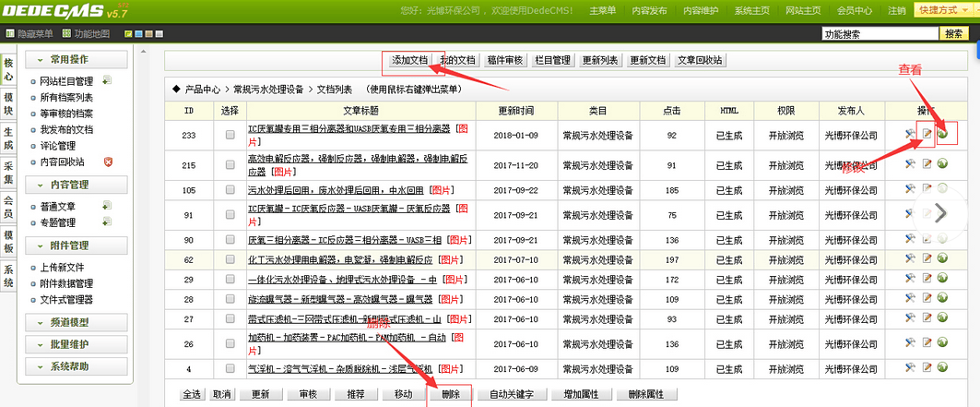Expand the 系统帮助 sidebar section
This screenshot has width=980, height=407.
77,366
